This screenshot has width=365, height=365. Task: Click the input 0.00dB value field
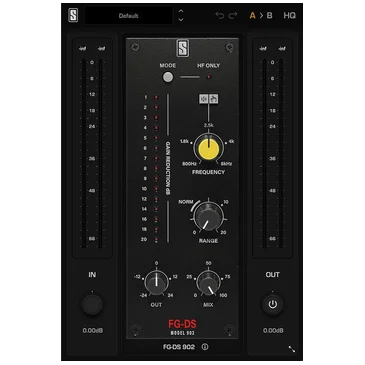click(x=93, y=331)
